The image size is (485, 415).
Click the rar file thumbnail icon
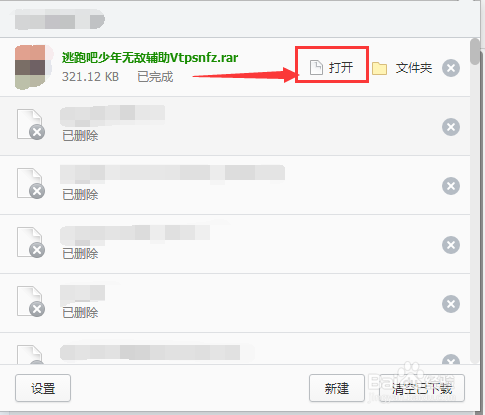pos(34,67)
